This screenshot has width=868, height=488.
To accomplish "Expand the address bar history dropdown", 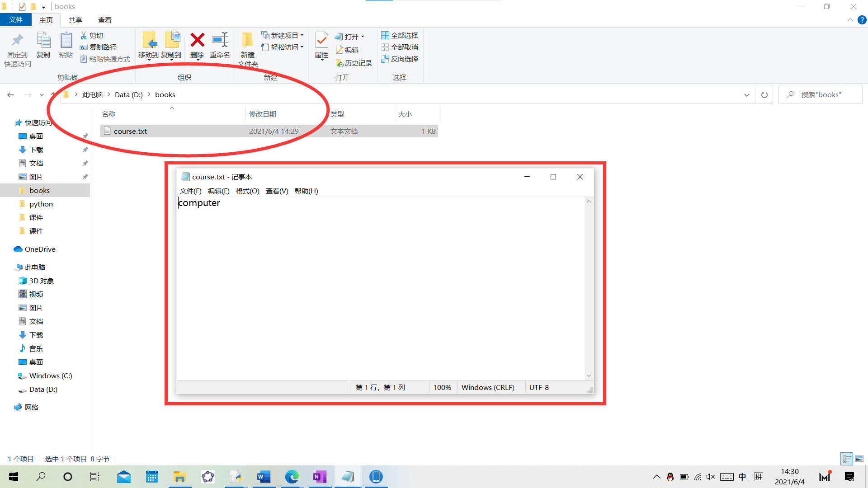I will (x=746, y=95).
